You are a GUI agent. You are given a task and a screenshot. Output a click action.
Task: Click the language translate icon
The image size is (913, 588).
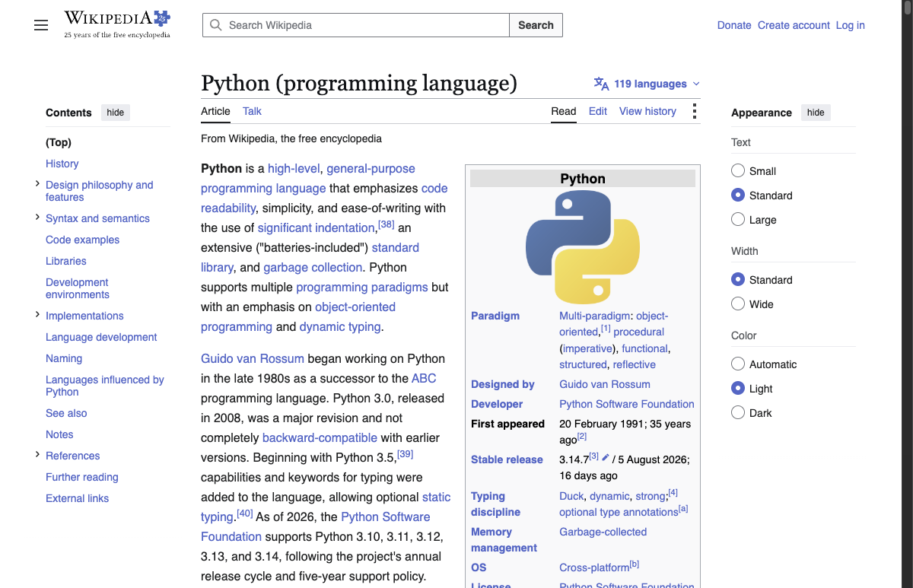click(601, 84)
